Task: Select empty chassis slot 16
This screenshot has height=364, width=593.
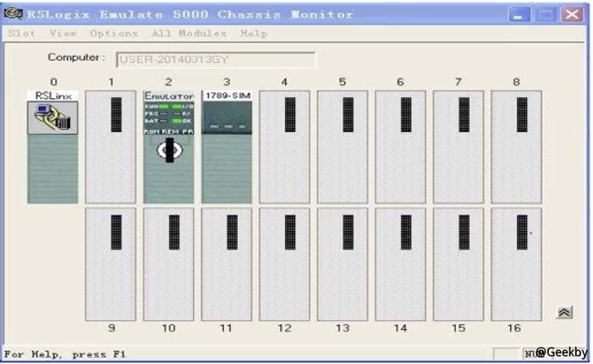Action: click(x=516, y=264)
